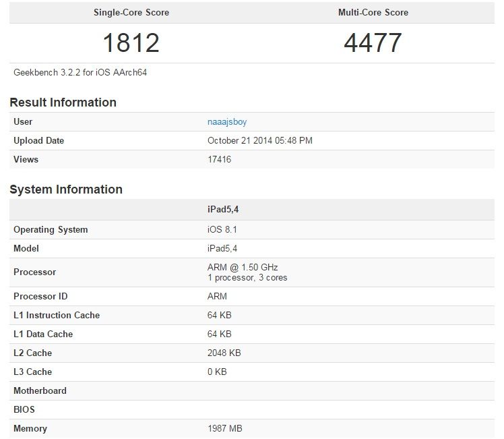Image resolution: width=504 pixels, height=439 pixels.
Task: Select the 1987 MB memory value
Action: pos(225,429)
